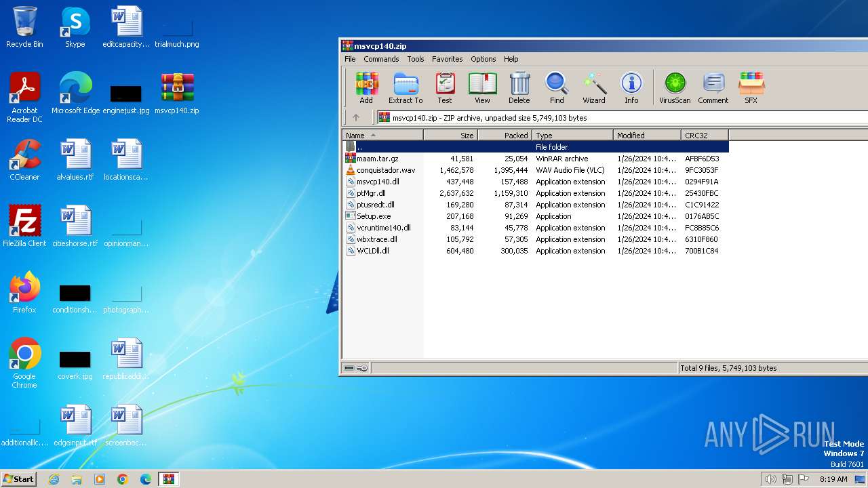868x488 pixels.
Task: Click status bar total files text
Action: tap(728, 368)
